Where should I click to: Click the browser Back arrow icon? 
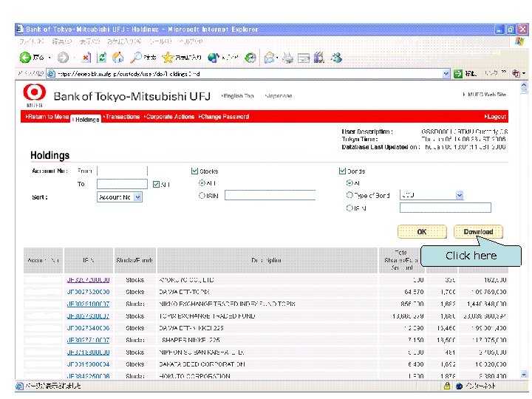coord(24,58)
